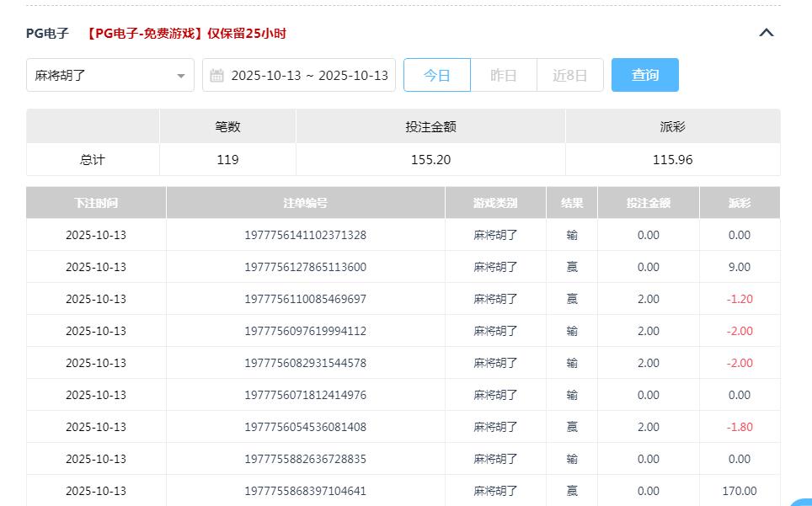The width and height of the screenshot is (812, 506).
Task: Click the 总计 totals row
Action: (x=93, y=158)
